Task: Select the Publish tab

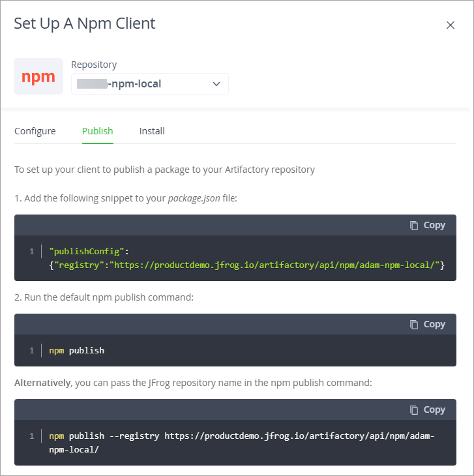Action: pos(97,131)
